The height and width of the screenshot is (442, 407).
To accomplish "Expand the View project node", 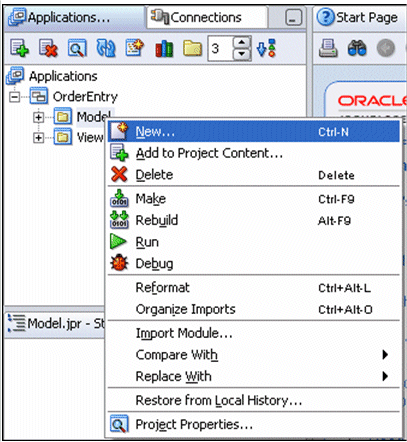I will [x=38, y=138].
